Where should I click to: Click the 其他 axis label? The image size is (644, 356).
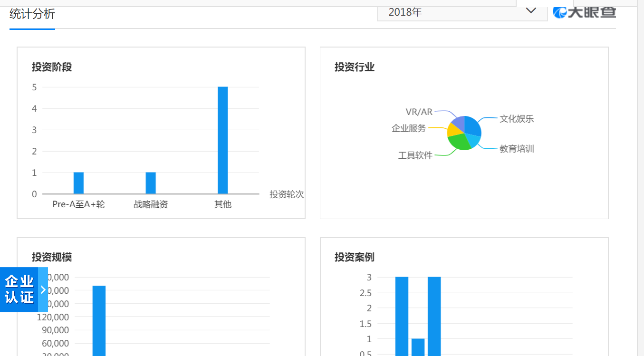click(x=223, y=204)
